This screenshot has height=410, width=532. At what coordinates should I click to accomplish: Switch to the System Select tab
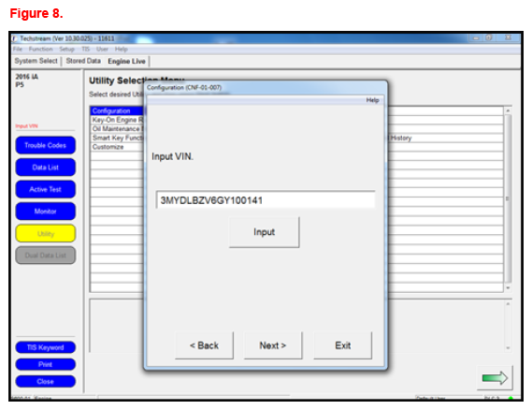[x=36, y=61]
